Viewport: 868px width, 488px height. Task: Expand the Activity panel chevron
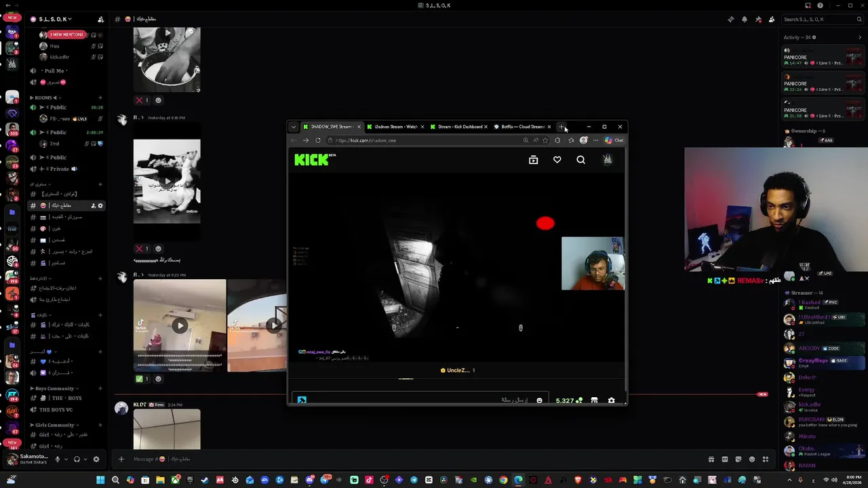point(860,37)
